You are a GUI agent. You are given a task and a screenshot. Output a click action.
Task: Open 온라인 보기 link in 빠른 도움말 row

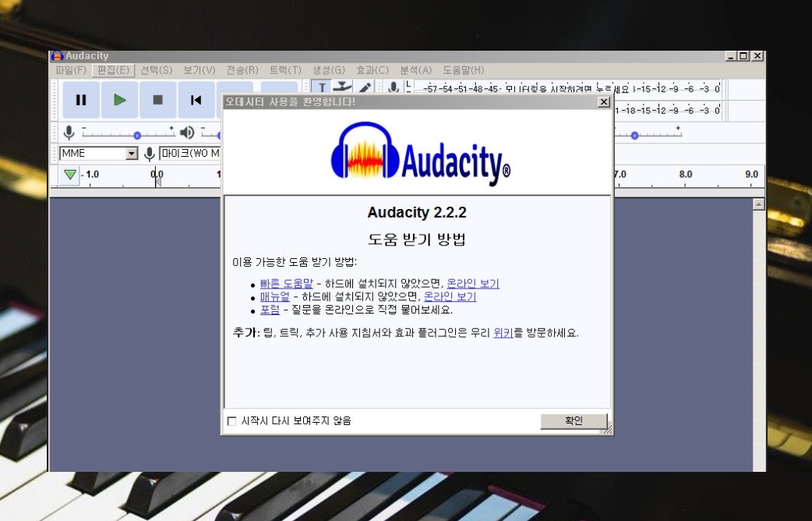pos(473,284)
